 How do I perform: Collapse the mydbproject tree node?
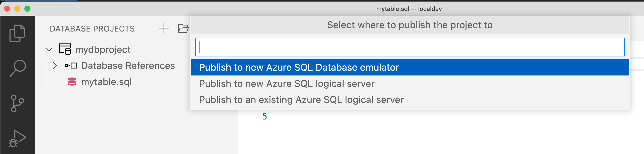[49, 49]
